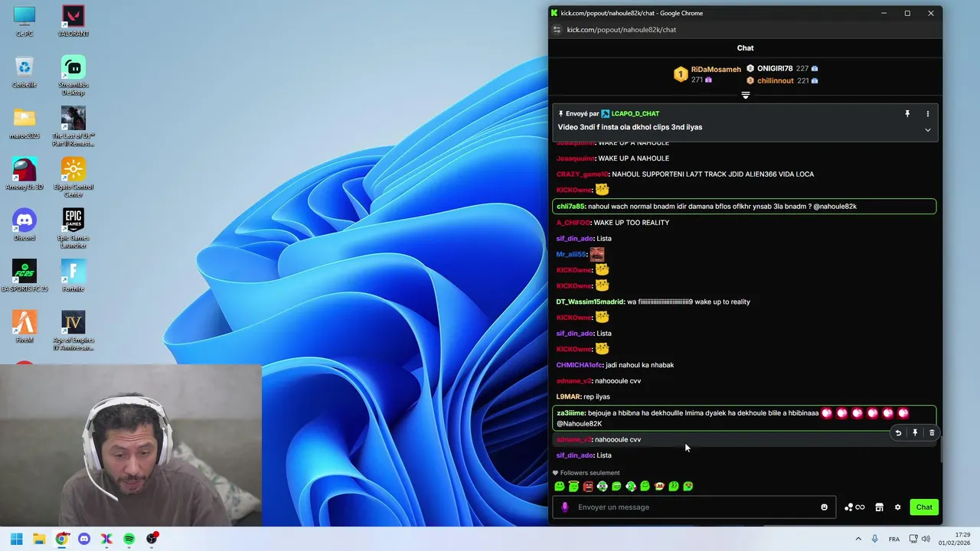Open site info icon beside URL
This screenshot has width=980, height=551.
pyautogui.click(x=557, y=30)
